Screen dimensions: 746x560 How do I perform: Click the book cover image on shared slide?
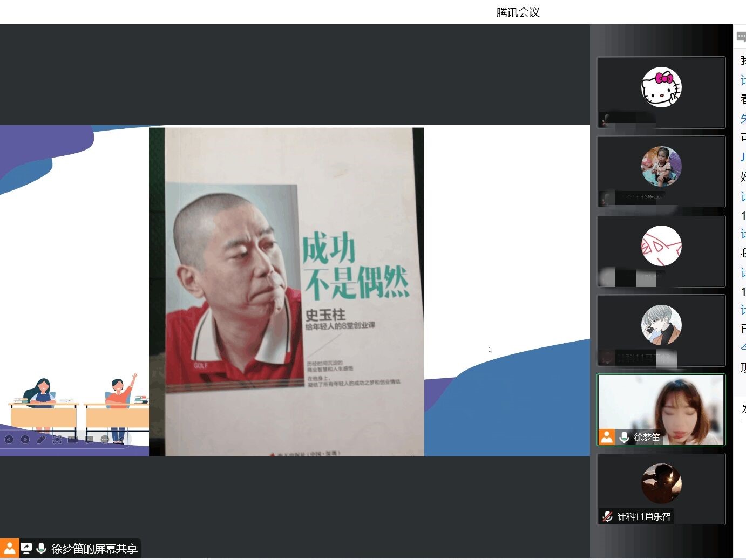(286, 291)
